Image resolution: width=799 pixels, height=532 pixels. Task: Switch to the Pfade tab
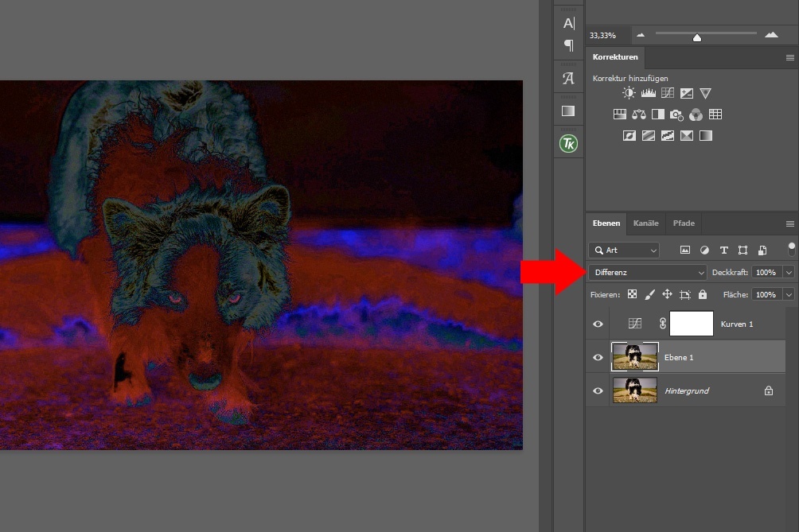pos(684,223)
